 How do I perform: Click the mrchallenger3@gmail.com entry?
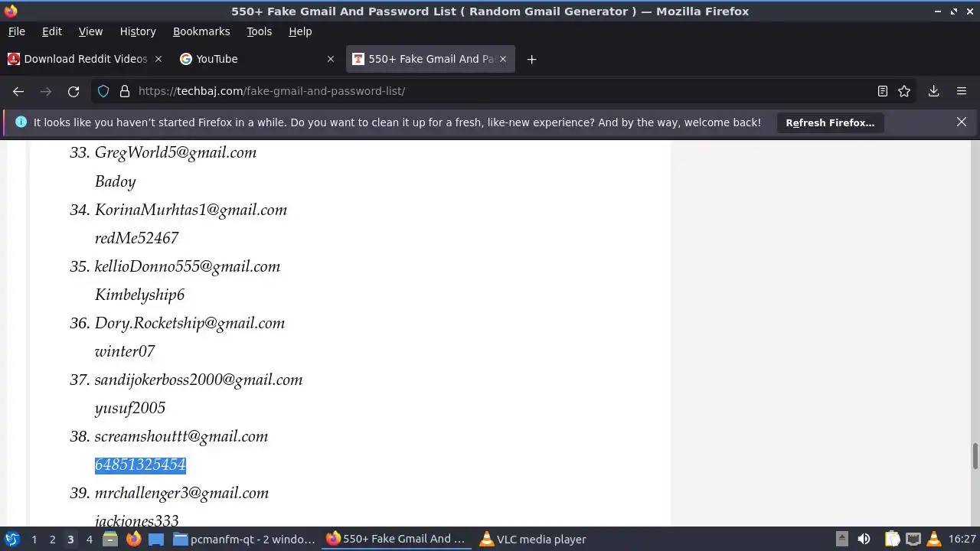tap(181, 493)
